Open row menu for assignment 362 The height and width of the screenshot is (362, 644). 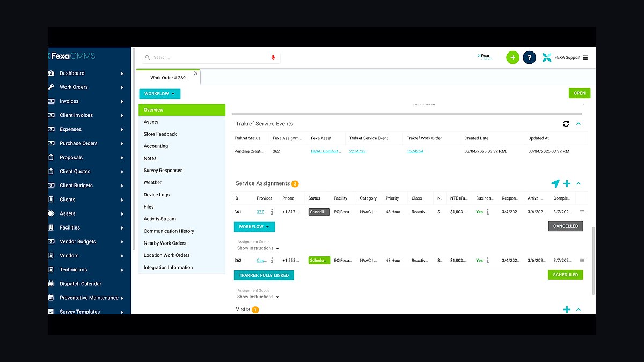(x=582, y=260)
